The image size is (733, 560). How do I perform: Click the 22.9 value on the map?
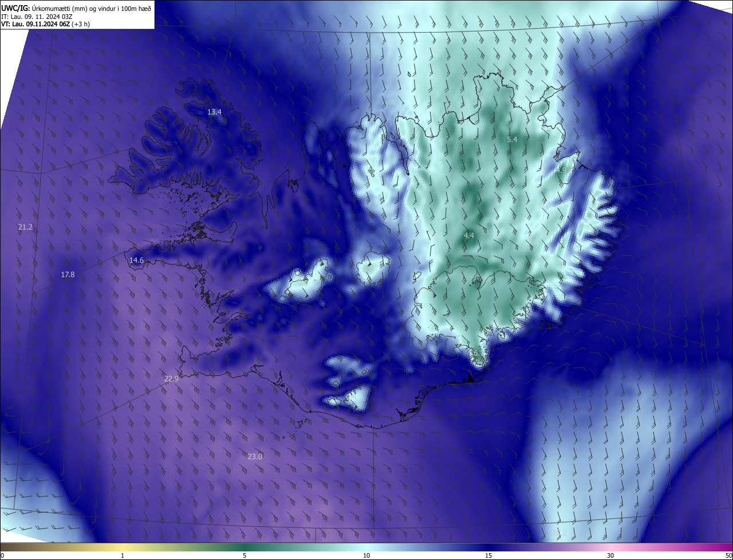171,379
